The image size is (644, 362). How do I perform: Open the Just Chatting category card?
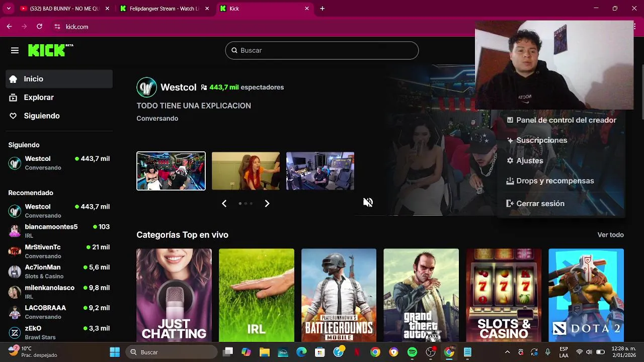(x=174, y=295)
